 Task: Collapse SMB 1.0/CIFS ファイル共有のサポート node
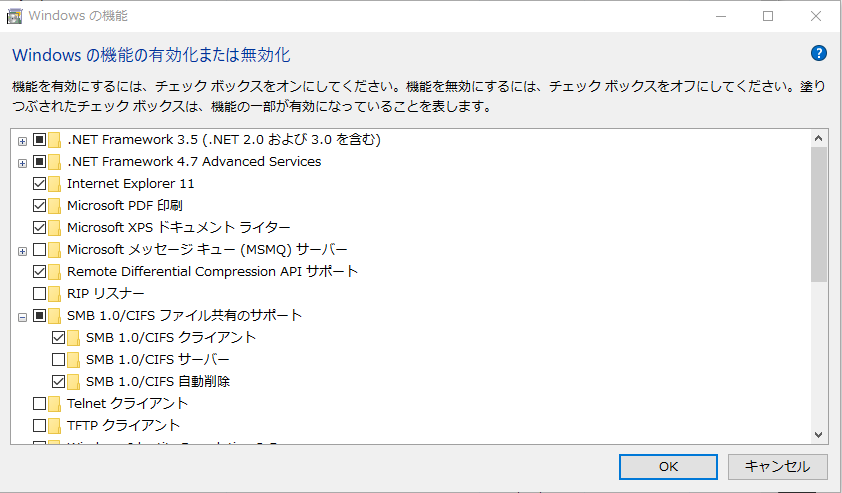click(x=22, y=317)
